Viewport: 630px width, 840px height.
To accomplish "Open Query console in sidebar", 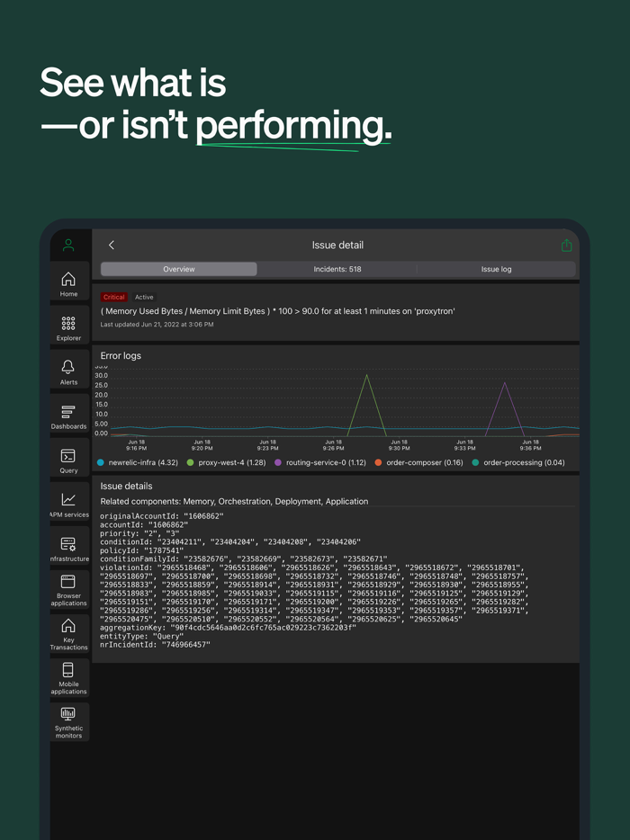I will 68,458.
